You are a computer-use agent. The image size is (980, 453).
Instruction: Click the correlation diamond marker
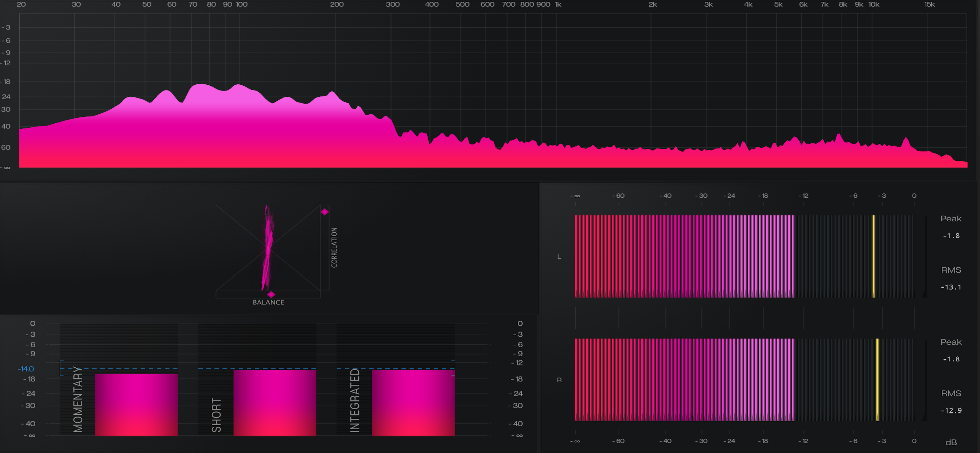(x=324, y=212)
